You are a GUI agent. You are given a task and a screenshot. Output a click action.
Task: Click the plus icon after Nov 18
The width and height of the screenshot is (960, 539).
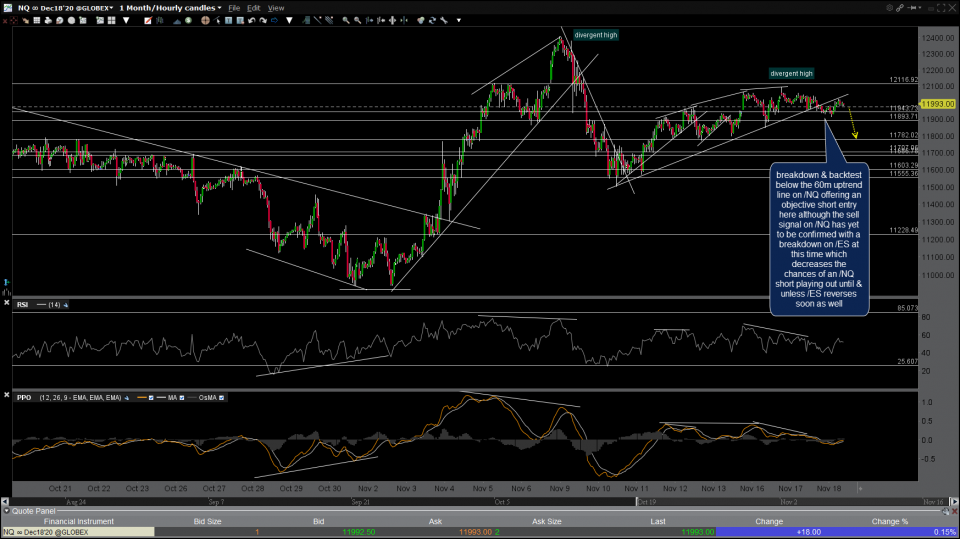pos(860,489)
